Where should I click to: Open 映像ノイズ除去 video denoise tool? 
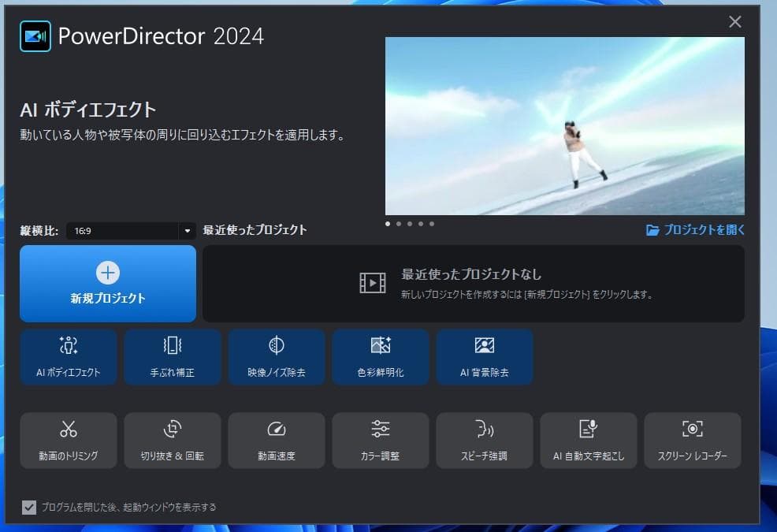(277, 356)
